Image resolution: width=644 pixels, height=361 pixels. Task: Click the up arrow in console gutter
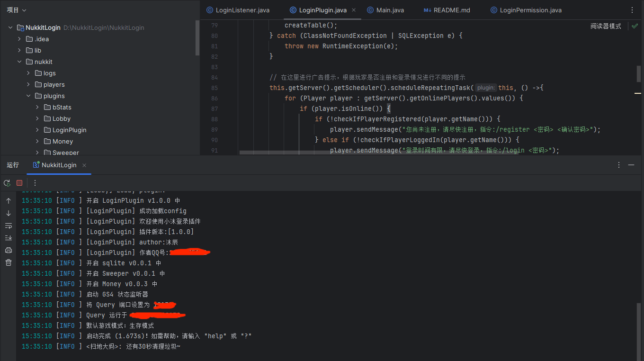pos(9,201)
